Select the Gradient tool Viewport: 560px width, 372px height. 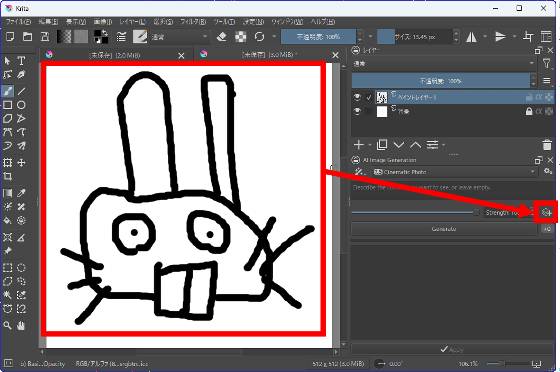coord(8,193)
